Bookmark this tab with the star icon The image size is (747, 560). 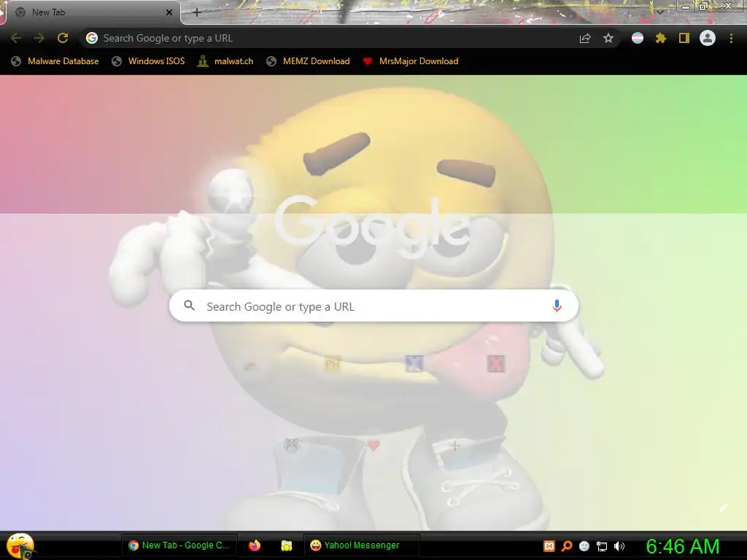click(x=608, y=38)
